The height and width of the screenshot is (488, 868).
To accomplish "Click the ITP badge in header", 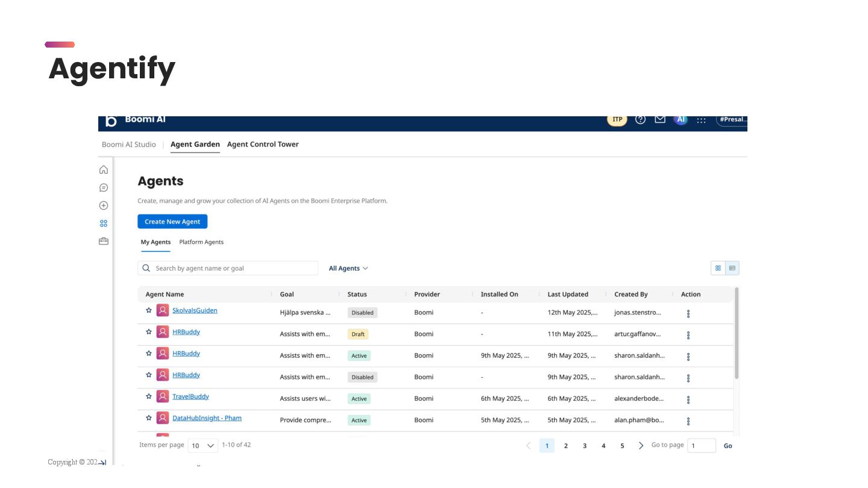I will click(x=617, y=119).
